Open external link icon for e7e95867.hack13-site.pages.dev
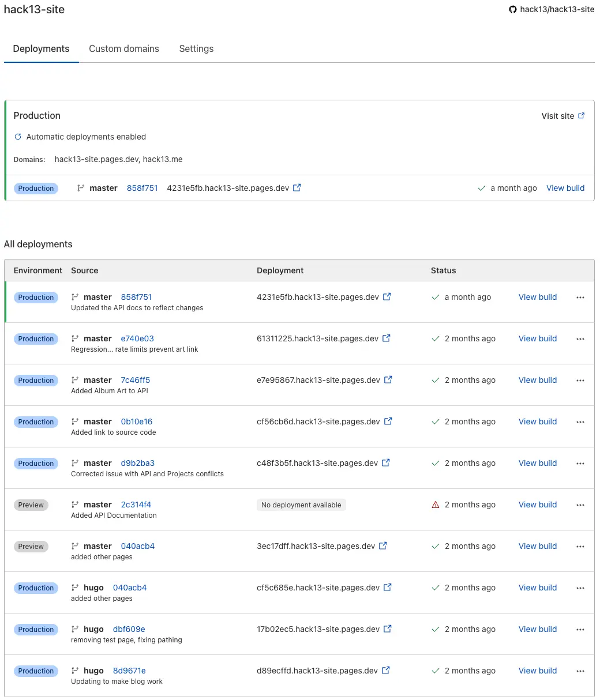 click(x=388, y=380)
